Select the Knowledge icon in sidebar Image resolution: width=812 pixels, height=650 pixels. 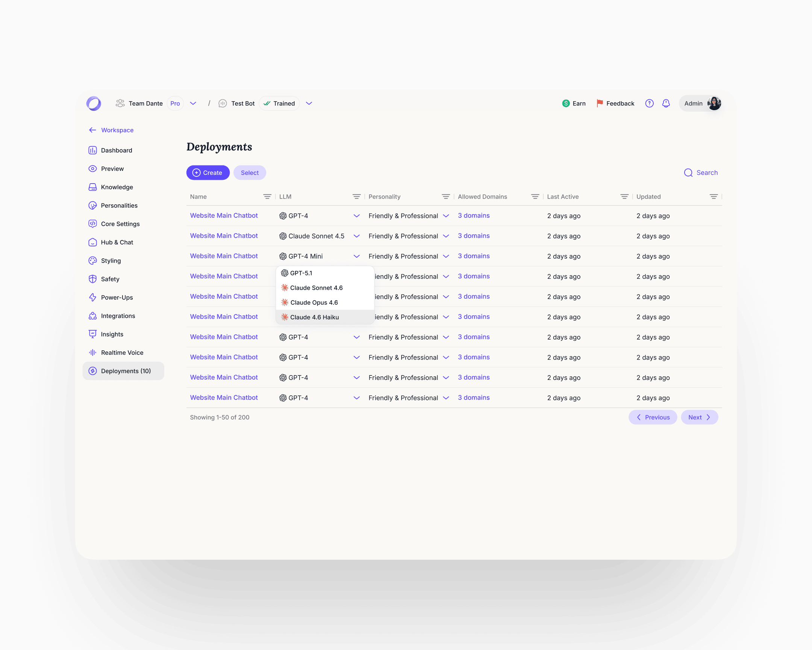click(x=92, y=187)
